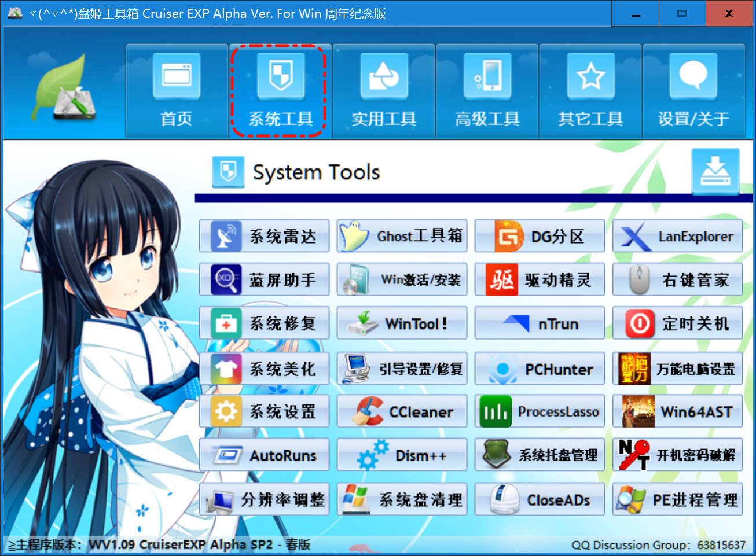Select the 其它工具 tab
Viewport: 756px width, 556px height.
(x=590, y=91)
